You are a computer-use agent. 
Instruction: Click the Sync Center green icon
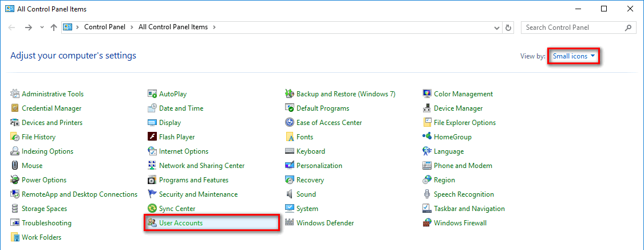coord(152,209)
